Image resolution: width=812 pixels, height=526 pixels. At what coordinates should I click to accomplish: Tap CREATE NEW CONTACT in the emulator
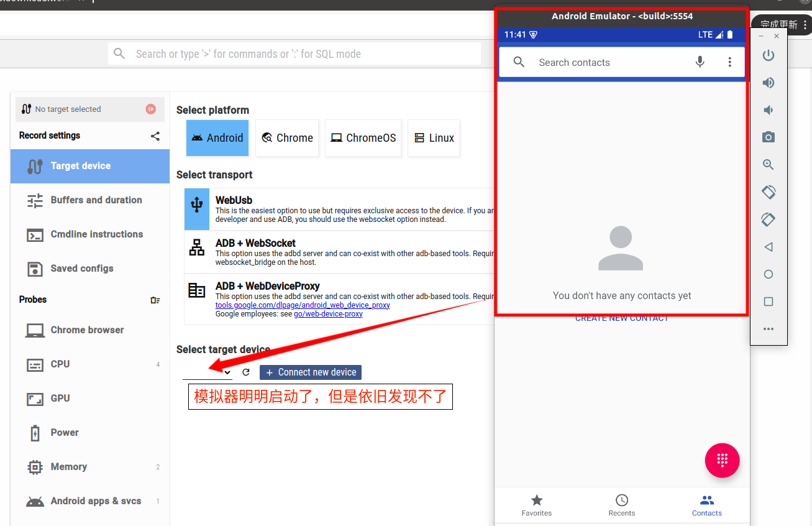pyautogui.click(x=622, y=318)
